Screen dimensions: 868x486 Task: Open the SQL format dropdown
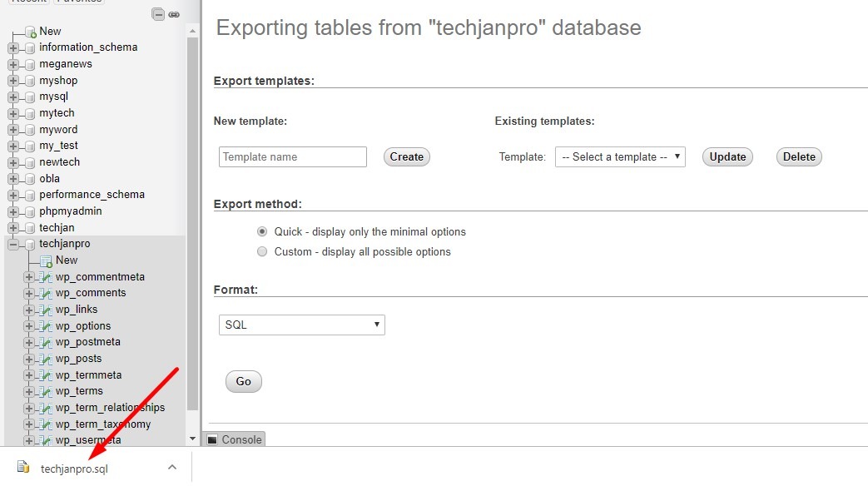(x=301, y=325)
